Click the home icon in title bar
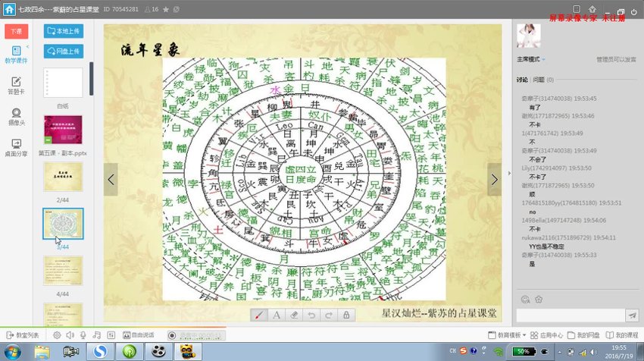Image resolution: width=644 pixels, height=361 pixels. (9, 9)
